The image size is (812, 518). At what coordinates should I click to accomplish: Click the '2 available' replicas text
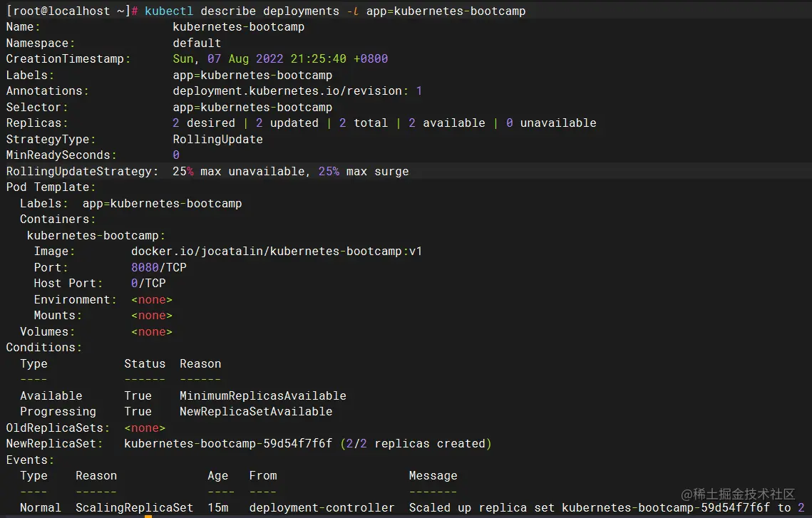coord(446,123)
